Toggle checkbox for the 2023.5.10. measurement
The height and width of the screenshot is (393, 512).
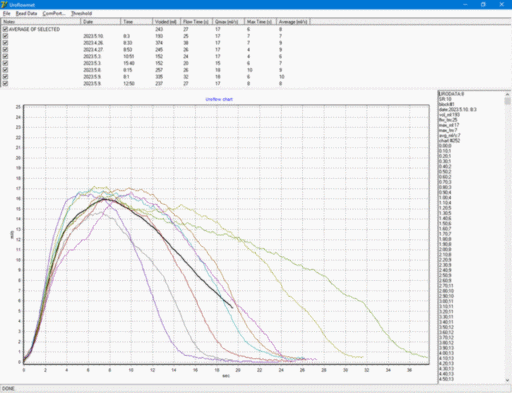pos(5,36)
